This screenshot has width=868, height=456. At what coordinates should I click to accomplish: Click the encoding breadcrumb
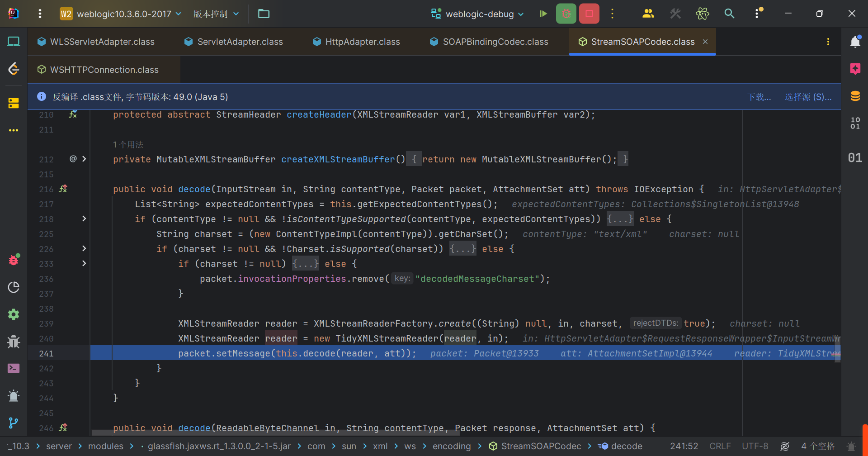click(x=452, y=446)
